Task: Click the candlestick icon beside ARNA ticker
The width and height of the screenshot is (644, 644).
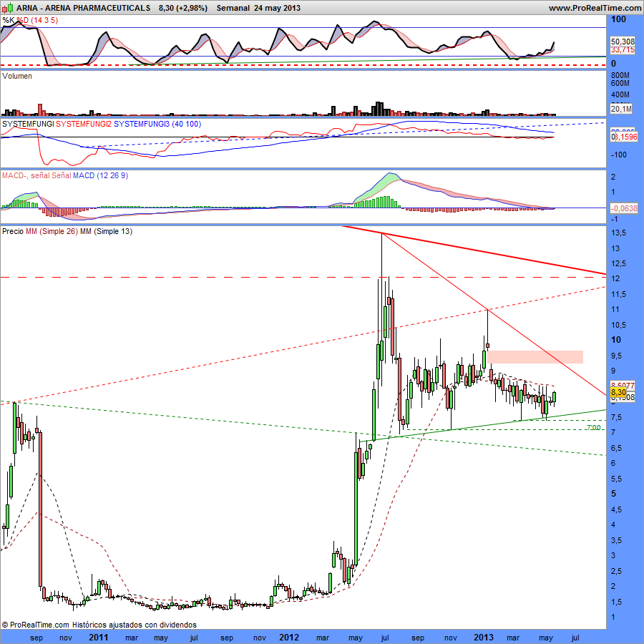Action: click(7, 7)
